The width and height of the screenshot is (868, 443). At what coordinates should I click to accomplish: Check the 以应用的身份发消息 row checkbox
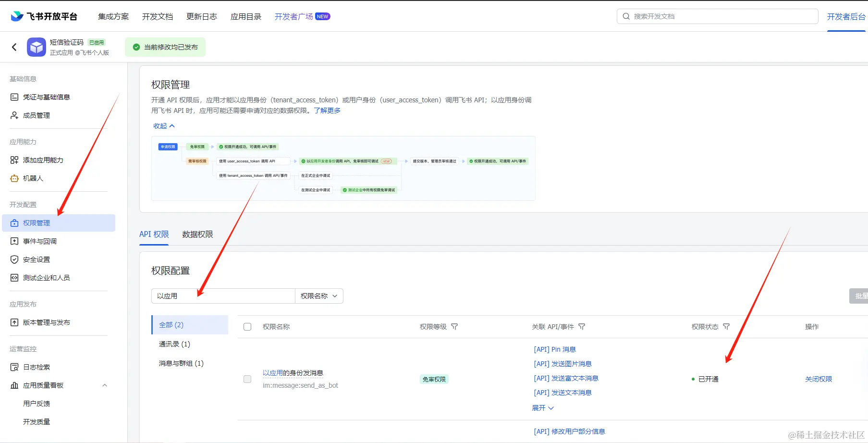(247, 379)
